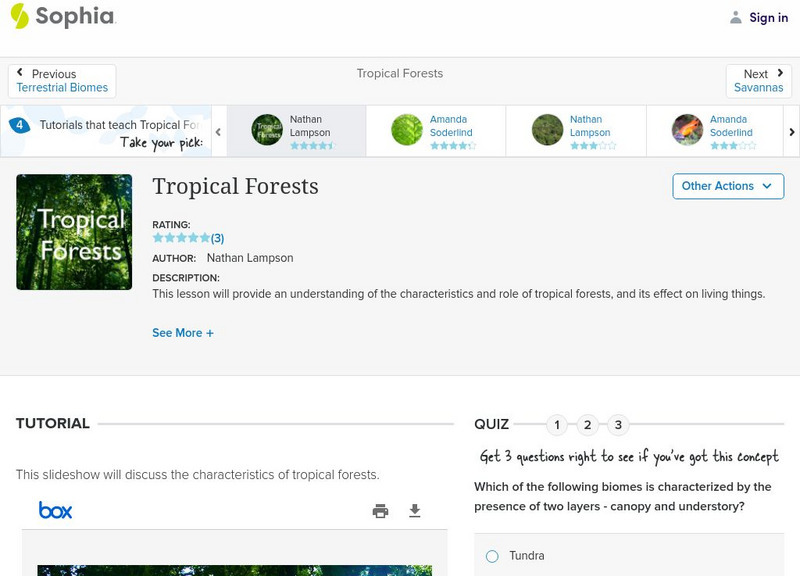Select the Tundra answer option

click(491, 556)
